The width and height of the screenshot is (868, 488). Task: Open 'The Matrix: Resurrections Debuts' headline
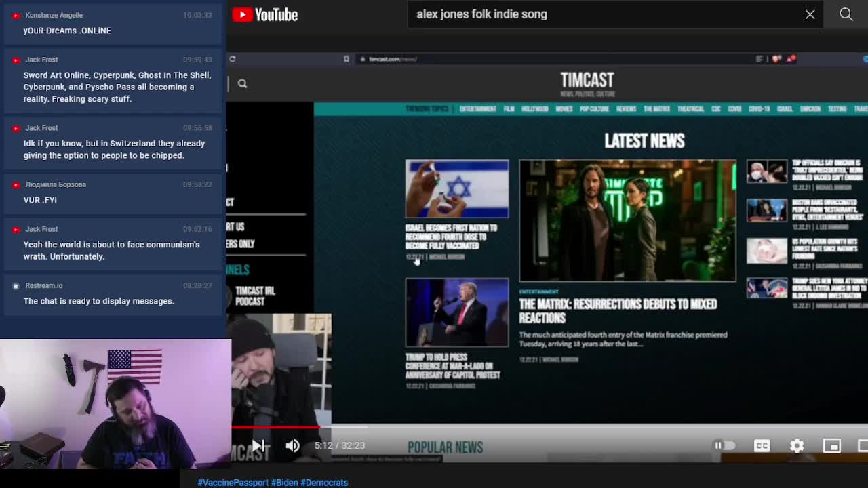(618, 310)
